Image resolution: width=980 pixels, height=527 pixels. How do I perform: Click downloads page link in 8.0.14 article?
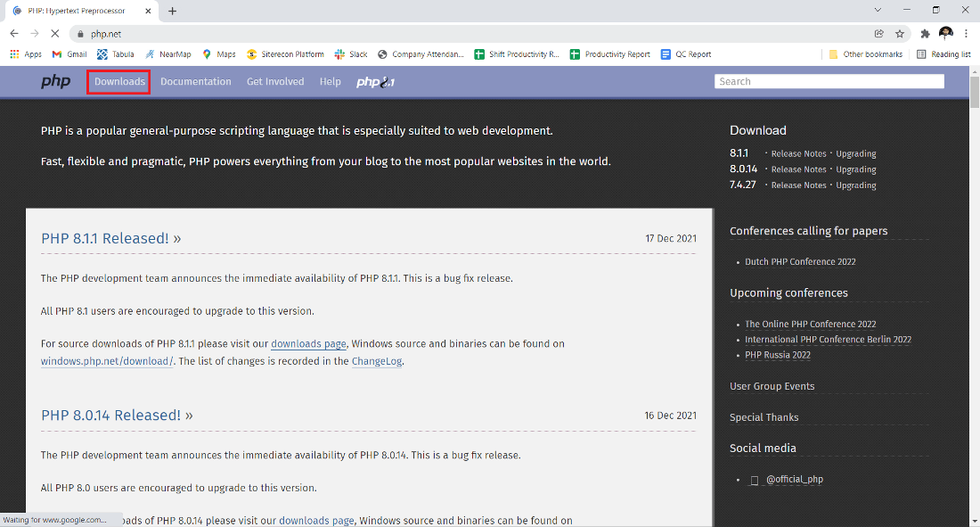(x=316, y=520)
